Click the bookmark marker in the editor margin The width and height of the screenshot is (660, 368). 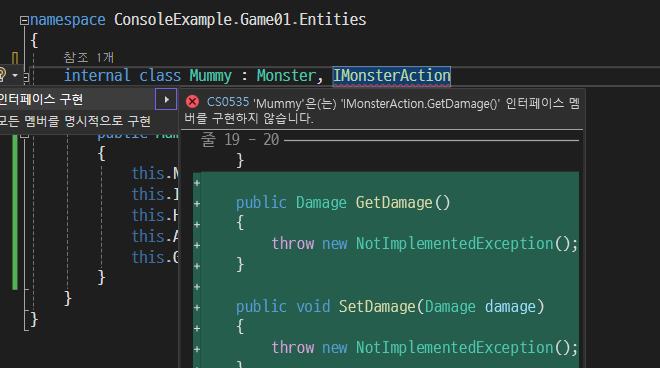[x=15, y=58]
